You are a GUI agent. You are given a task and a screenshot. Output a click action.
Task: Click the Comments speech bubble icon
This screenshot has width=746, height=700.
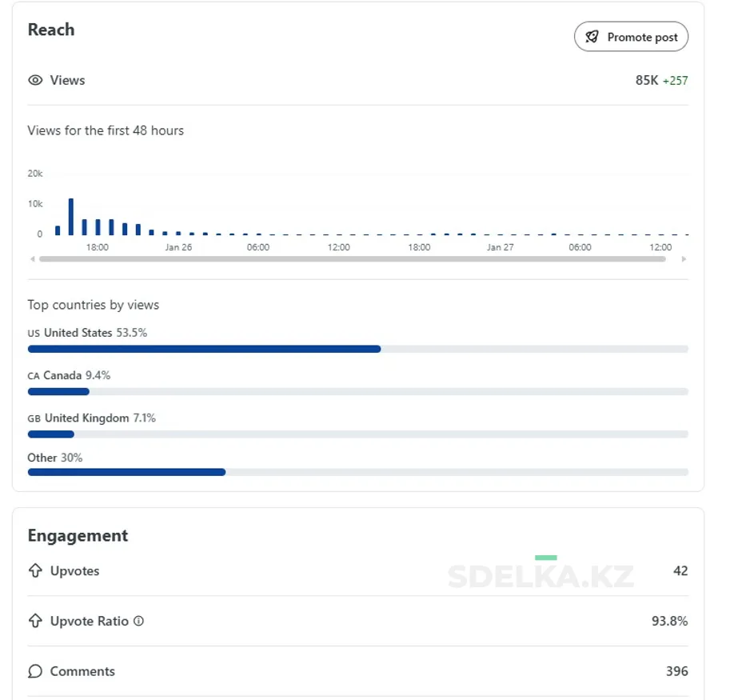(x=35, y=671)
